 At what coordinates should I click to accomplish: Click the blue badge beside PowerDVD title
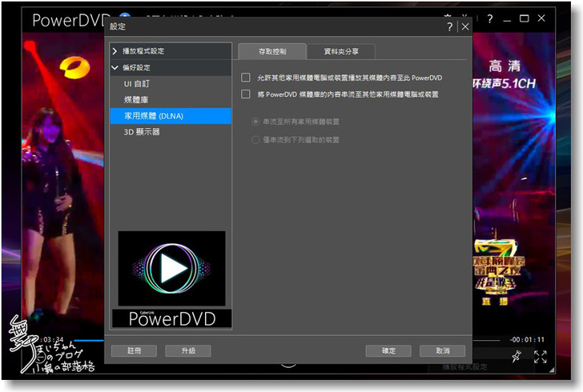point(125,18)
